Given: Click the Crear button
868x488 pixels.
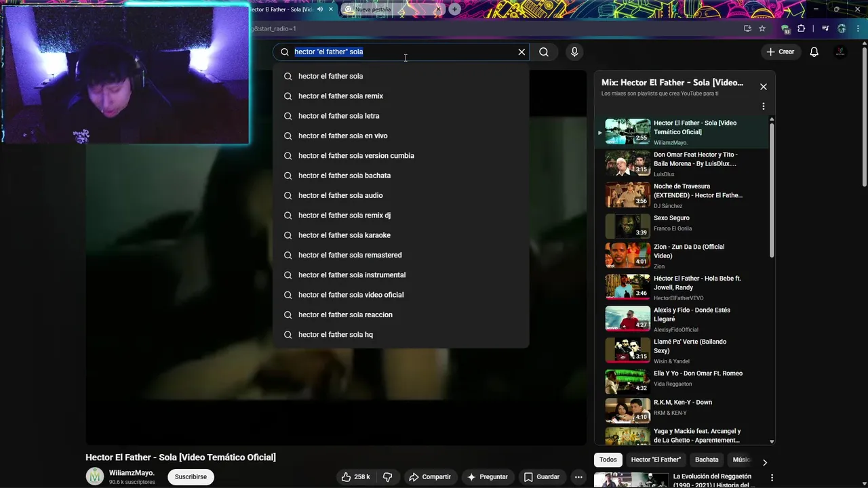Looking at the screenshot, I should pyautogui.click(x=781, y=52).
